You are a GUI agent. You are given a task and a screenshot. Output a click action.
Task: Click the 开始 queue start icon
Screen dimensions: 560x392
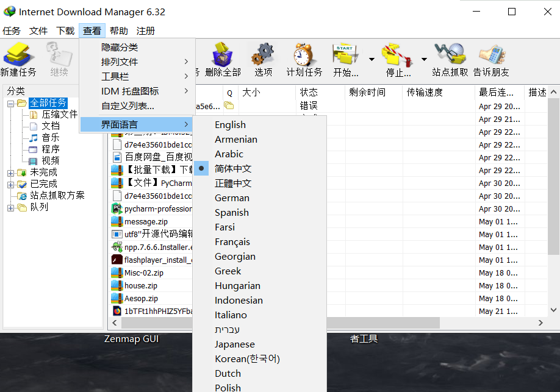click(345, 55)
